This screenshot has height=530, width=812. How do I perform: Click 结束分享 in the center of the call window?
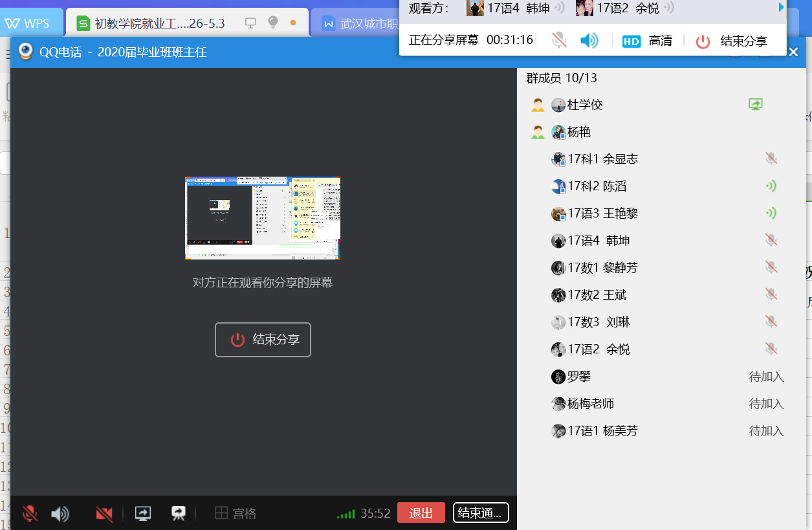(x=263, y=340)
